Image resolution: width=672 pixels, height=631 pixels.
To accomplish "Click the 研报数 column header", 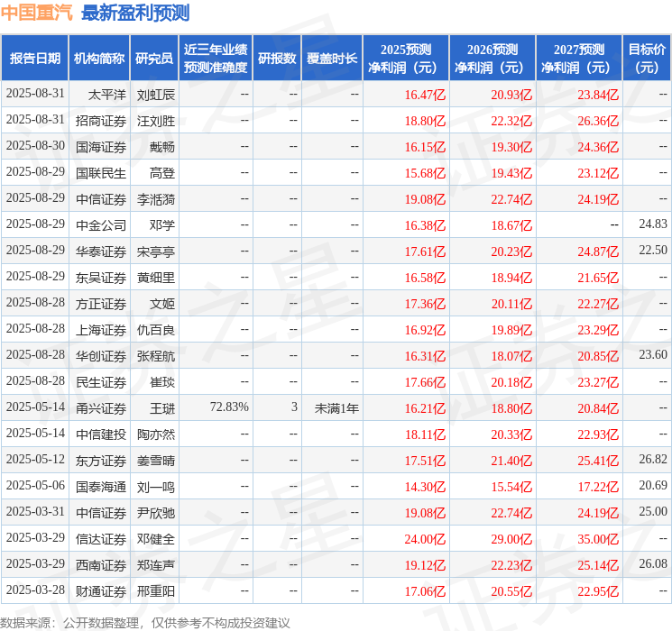I will (x=277, y=59).
